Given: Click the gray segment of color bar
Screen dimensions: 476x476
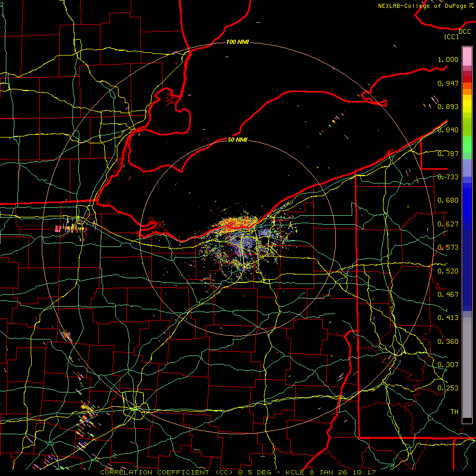Looking at the screenshot, I should coord(467,368).
